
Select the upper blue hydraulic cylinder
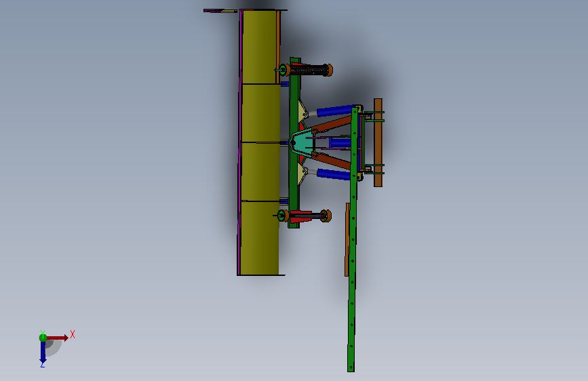[335, 111]
